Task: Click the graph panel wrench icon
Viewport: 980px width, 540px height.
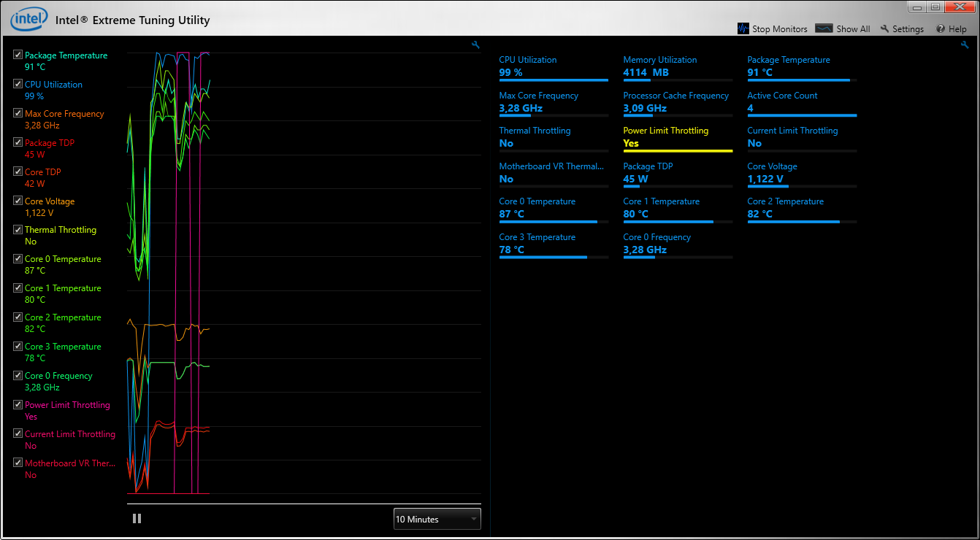Action: [476, 45]
